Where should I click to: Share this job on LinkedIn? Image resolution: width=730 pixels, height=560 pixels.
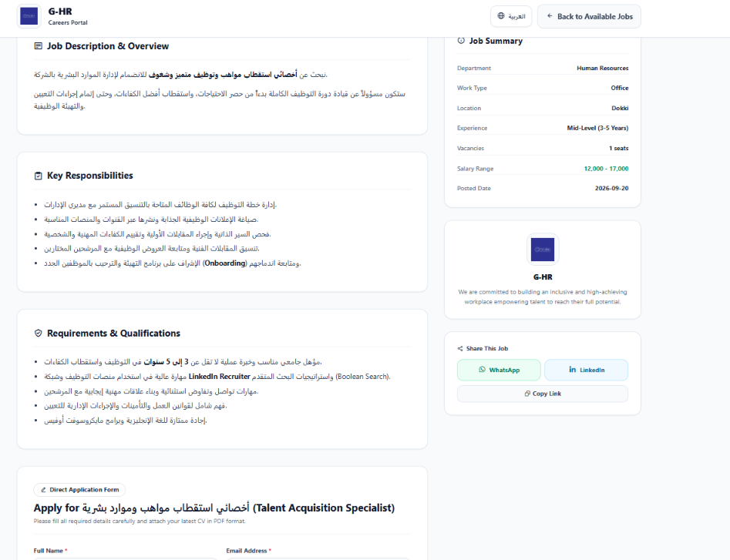tap(586, 370)
